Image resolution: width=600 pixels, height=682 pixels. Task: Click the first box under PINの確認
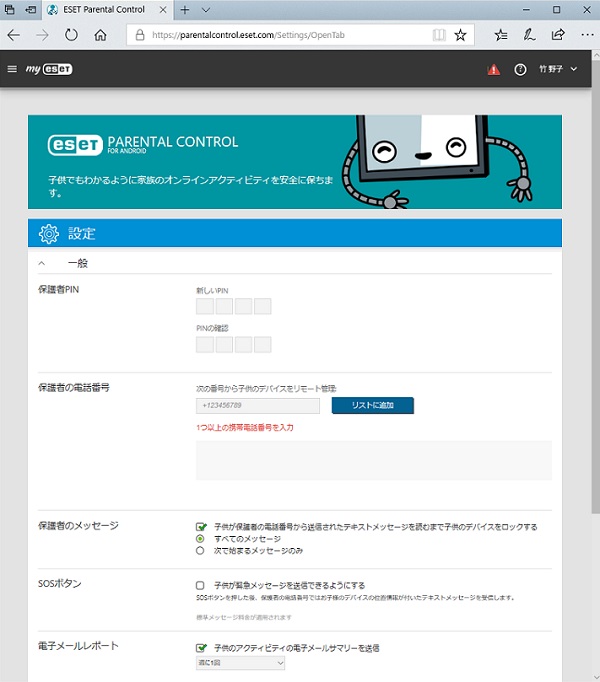click(205, 344)
